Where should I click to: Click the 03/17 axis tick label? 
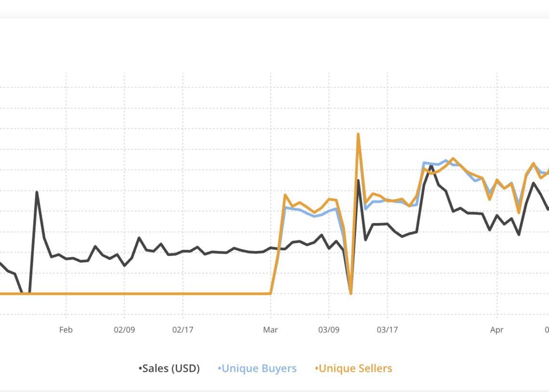tap(387, 329)
